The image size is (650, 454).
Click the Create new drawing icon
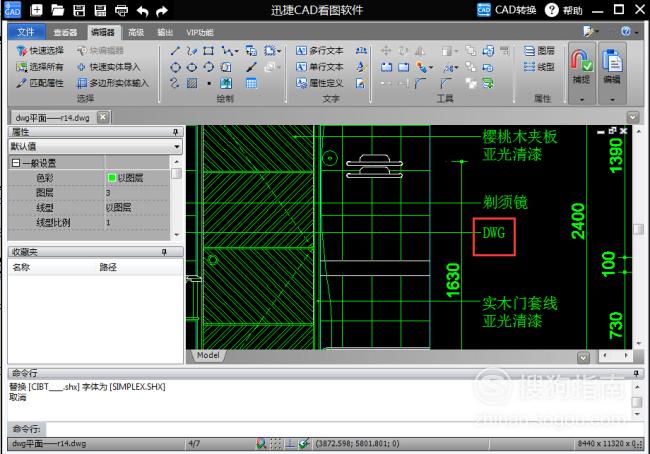pyautogui.click(x=36, y=10)
